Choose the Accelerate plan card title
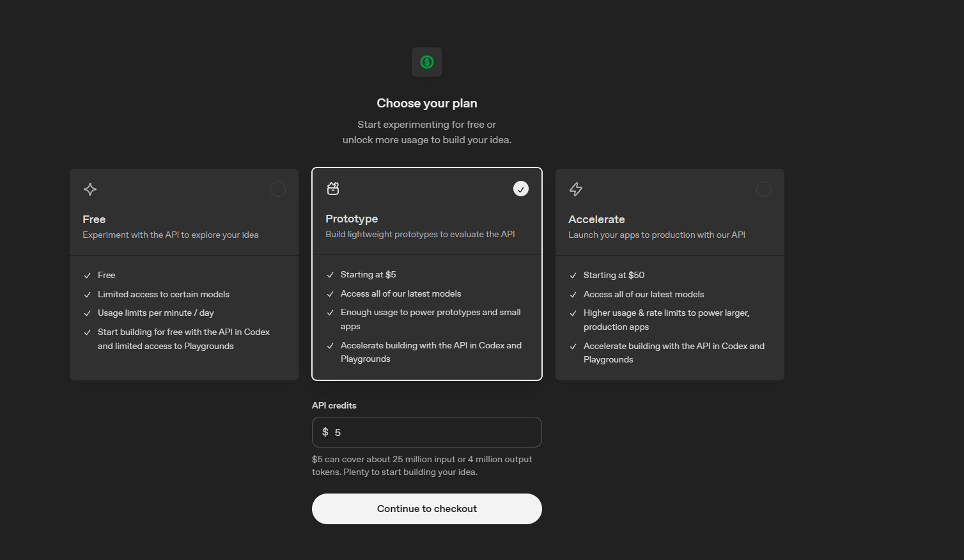 click(x=596, y=219)
